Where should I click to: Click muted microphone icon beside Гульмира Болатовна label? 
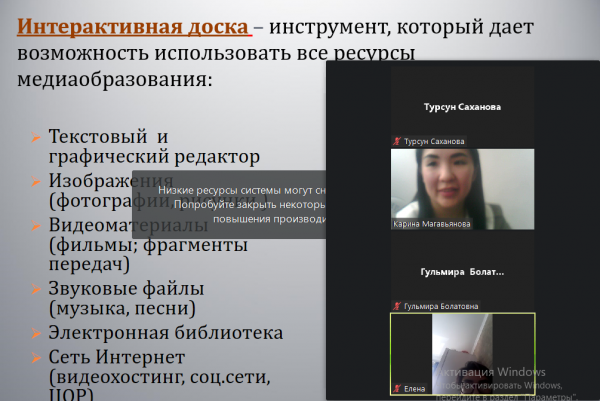point(396,306)
